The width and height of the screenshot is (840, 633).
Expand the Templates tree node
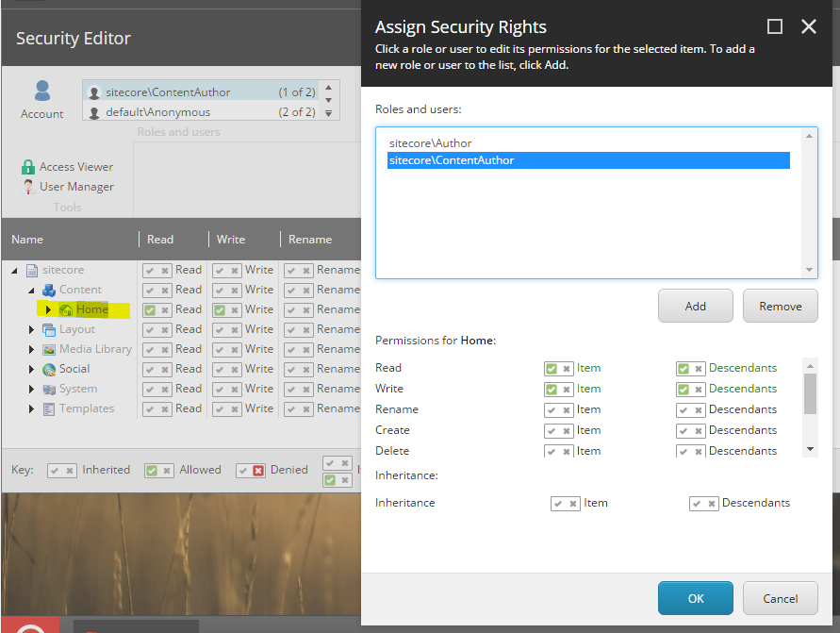click(x=31, y=409)
